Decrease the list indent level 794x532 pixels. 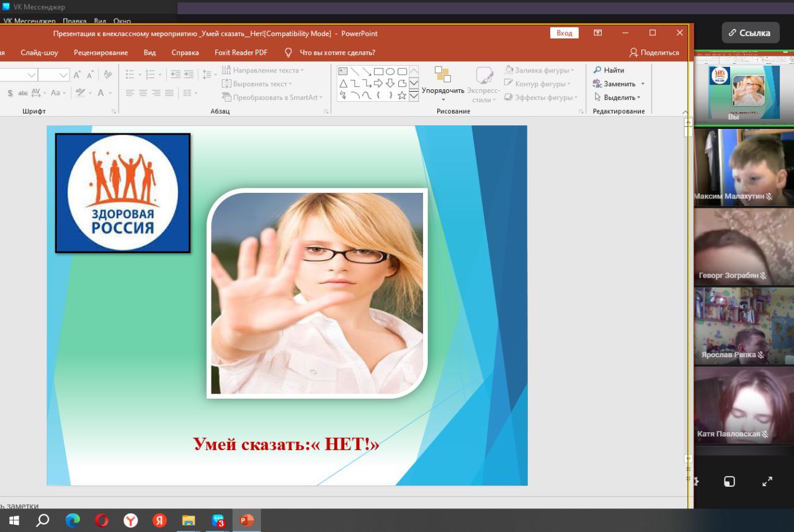176,74
